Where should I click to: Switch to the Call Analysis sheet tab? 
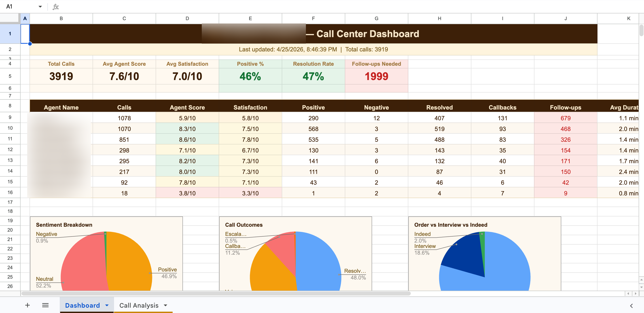139,305
